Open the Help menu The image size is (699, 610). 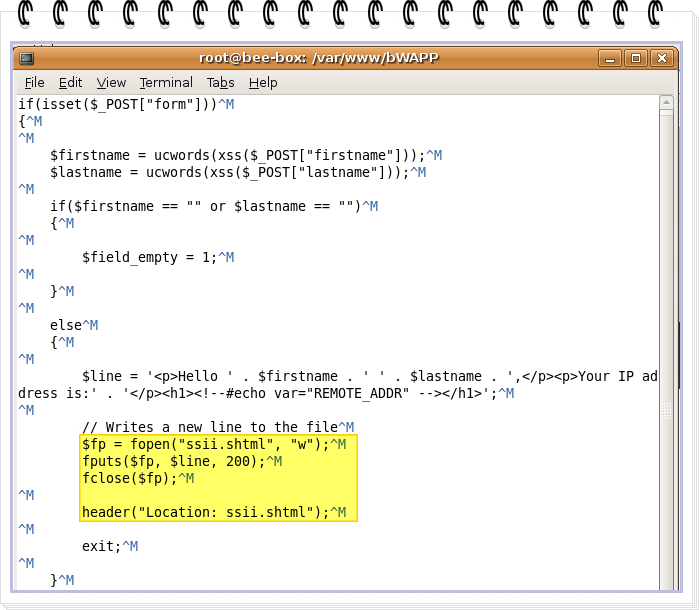point(263,82)
